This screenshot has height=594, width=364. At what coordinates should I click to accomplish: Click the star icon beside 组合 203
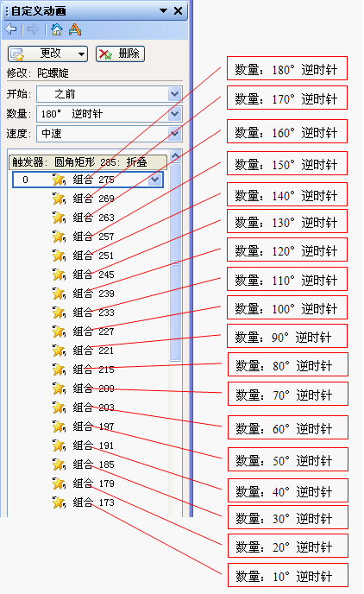(x=59, y=408)
